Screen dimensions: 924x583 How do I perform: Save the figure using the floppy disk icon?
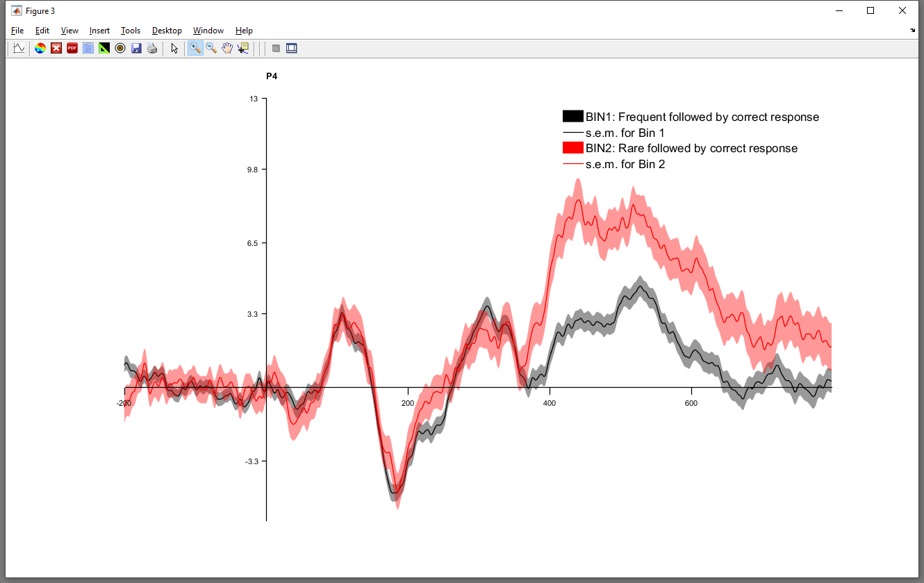[136, 48]
